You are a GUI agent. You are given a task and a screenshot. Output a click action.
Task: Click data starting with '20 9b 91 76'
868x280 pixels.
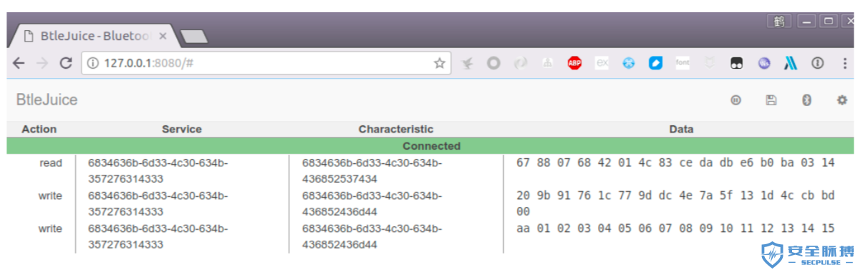pos(675,203)
